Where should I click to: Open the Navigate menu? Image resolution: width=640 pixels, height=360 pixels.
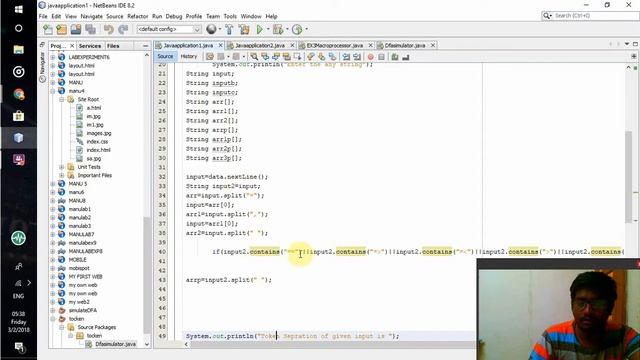click(91, 16)
